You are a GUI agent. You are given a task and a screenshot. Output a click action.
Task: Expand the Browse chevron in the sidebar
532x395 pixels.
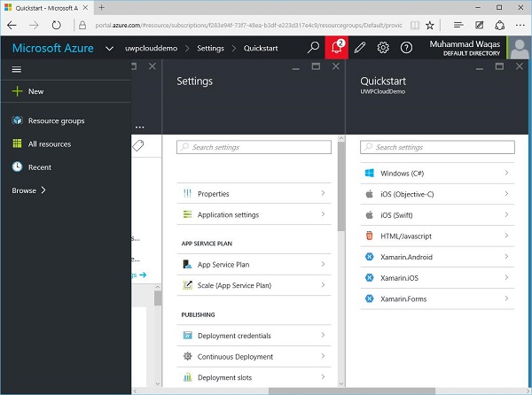(43, 190)
